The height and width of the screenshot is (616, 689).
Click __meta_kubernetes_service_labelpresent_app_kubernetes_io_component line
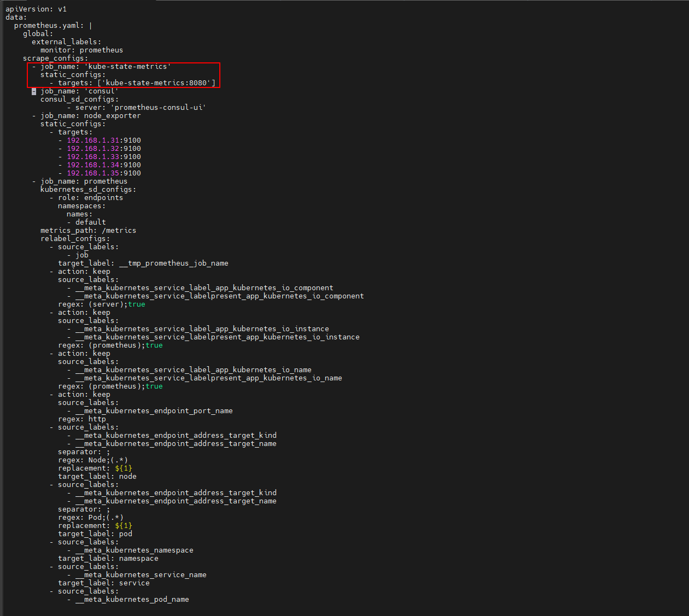pos(215,296)
